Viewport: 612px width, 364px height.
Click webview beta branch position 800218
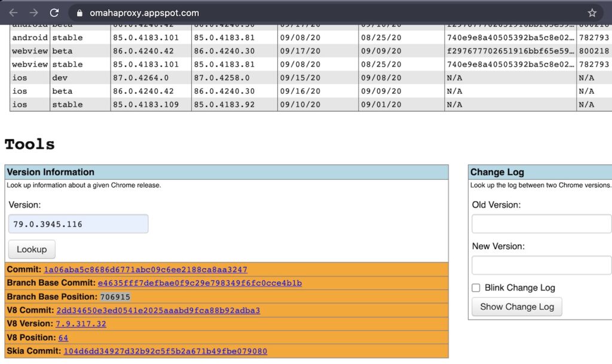tap(593, 51)
